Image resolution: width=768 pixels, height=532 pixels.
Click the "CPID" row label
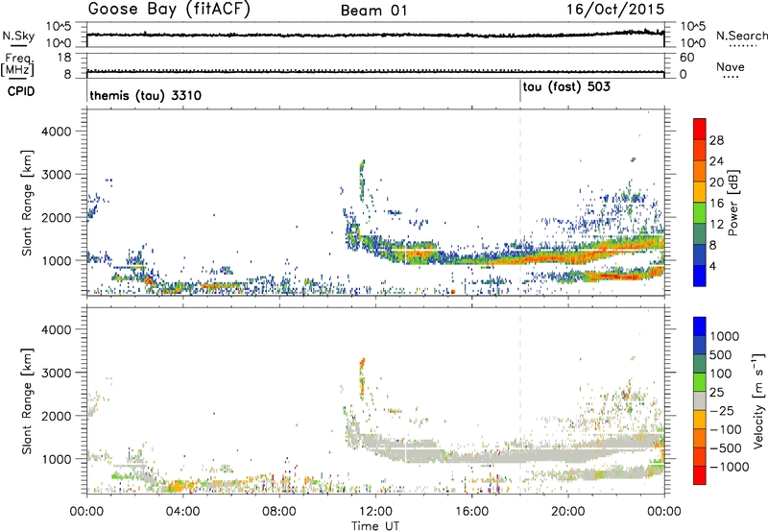(x=21, y=91)
